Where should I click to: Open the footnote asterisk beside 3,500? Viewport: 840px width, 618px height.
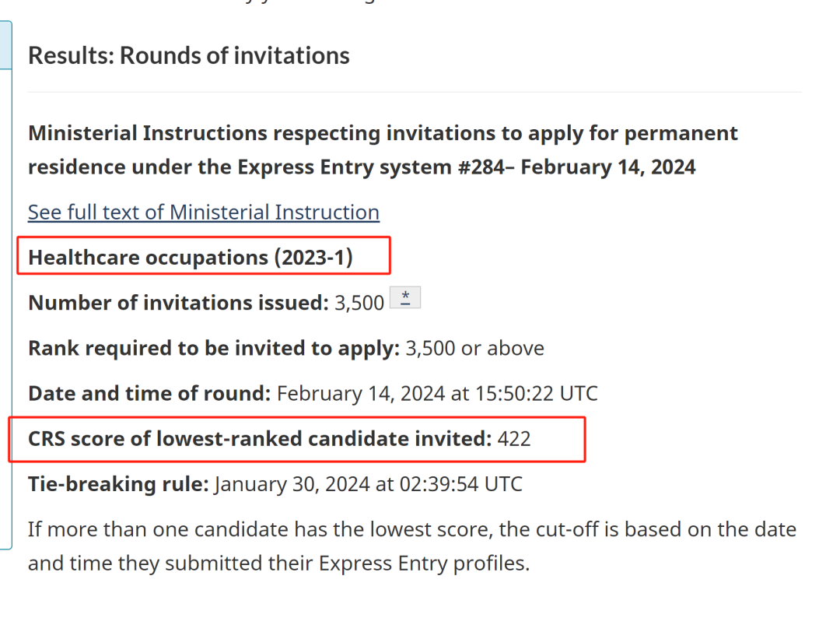[404, 298]
